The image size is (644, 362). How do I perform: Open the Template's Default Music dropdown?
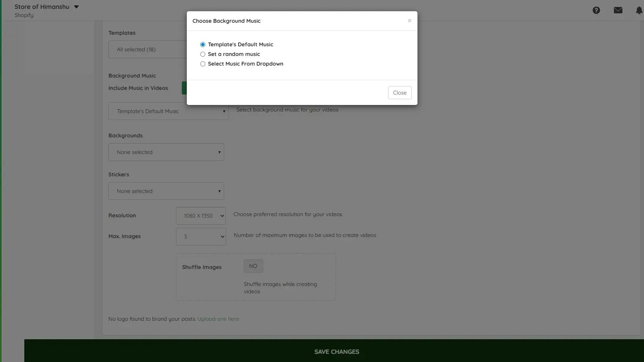click(168, 111)
